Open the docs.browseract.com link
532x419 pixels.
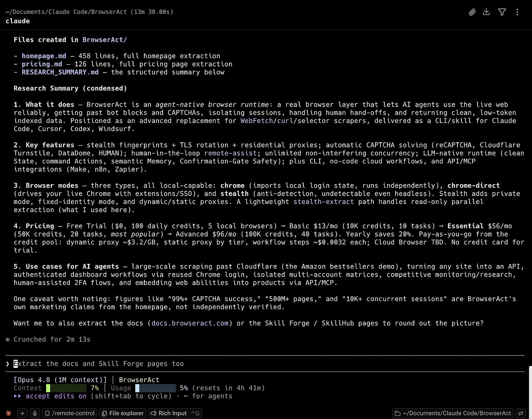(190, 323)
